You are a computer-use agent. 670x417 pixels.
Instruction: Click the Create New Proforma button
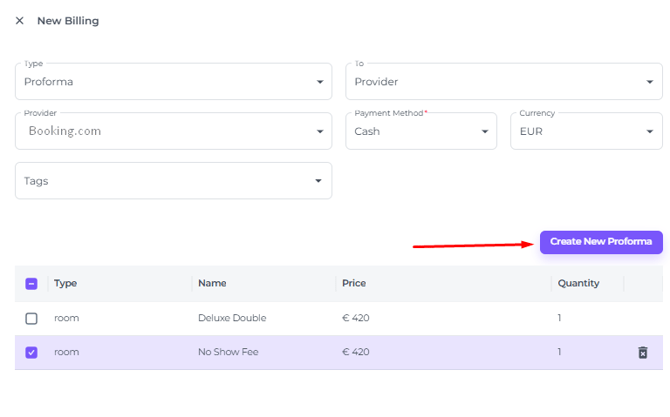[600, 242]
